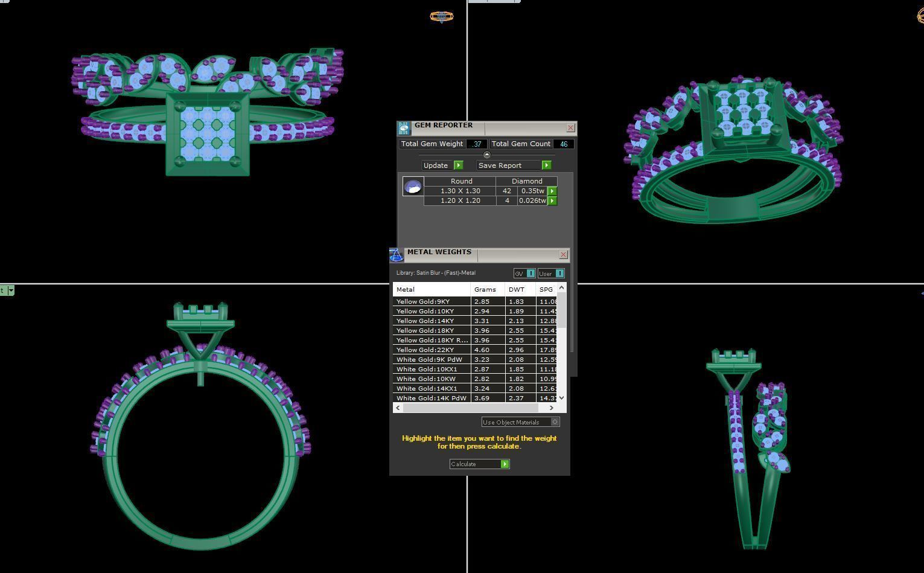Close the Gem Reporter panel
924x573 pixels.
[571, 128]
